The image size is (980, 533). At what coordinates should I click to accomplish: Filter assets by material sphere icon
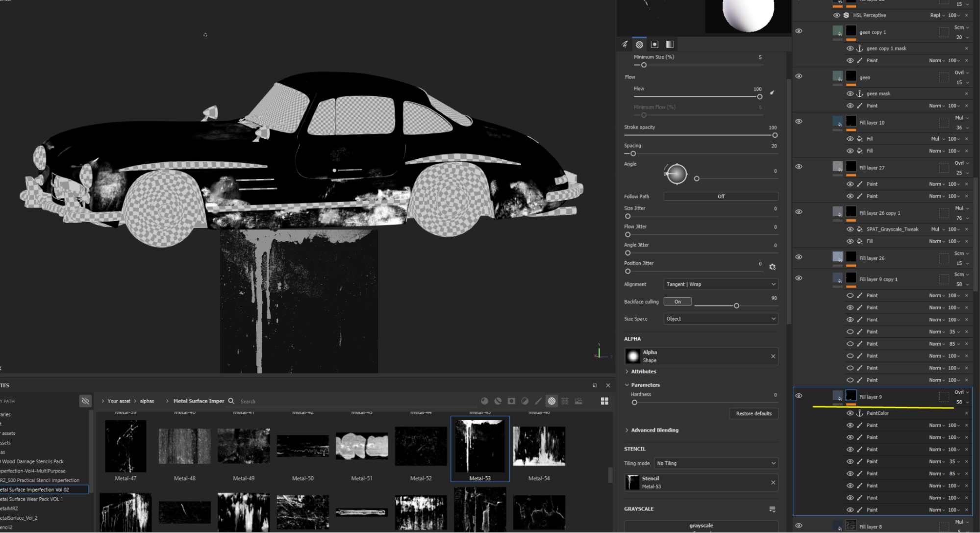coord(484,401)
